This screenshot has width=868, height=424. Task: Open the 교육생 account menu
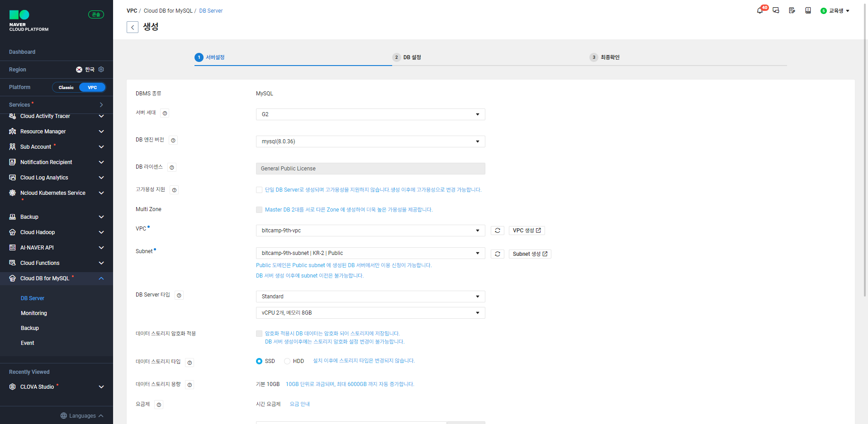(x=835, y=11)
